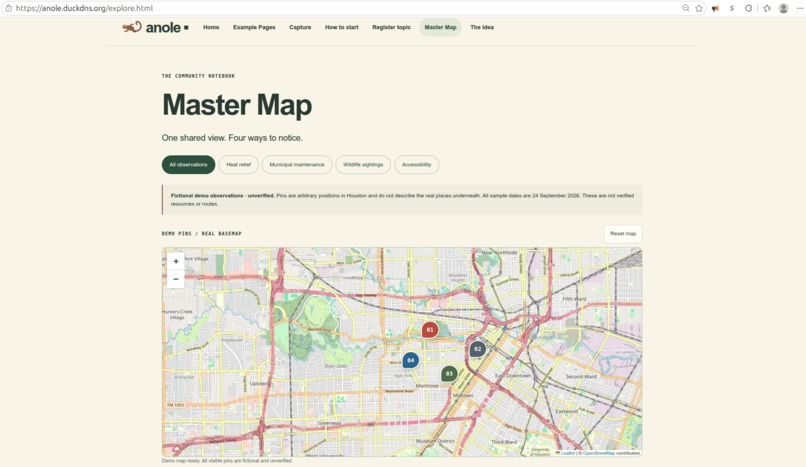Zoom out on the map
The width and height of the screenshot is (806, 467).
(x=176, y=279)
